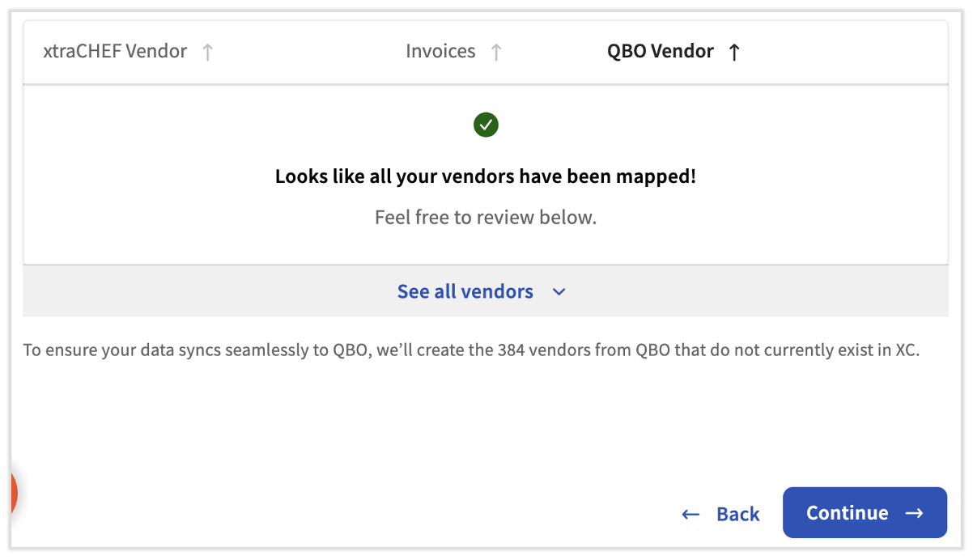This screenshot has width=973, height=560.
Task: Sort by the QBO Vendor column header
Action: click(660, 52)
